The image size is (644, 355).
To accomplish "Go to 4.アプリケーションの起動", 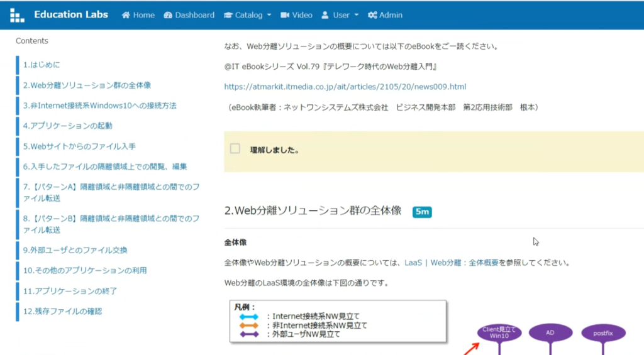I will 68,126.
